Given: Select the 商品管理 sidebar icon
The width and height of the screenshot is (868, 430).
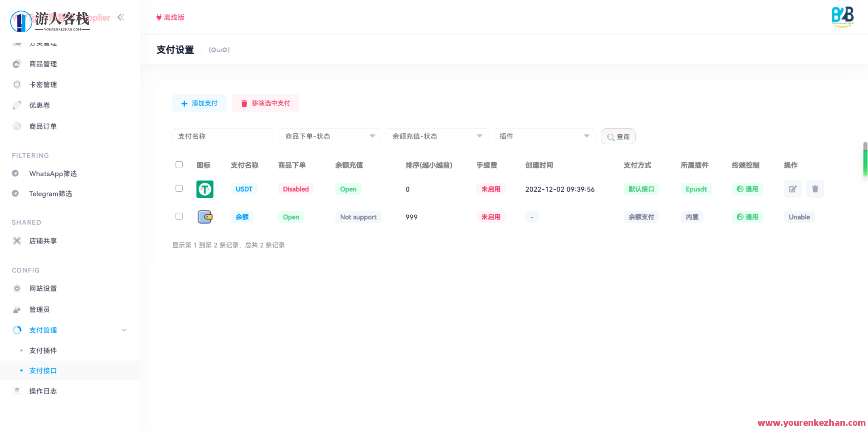Looking at the screenshot, I should [17, 64].
